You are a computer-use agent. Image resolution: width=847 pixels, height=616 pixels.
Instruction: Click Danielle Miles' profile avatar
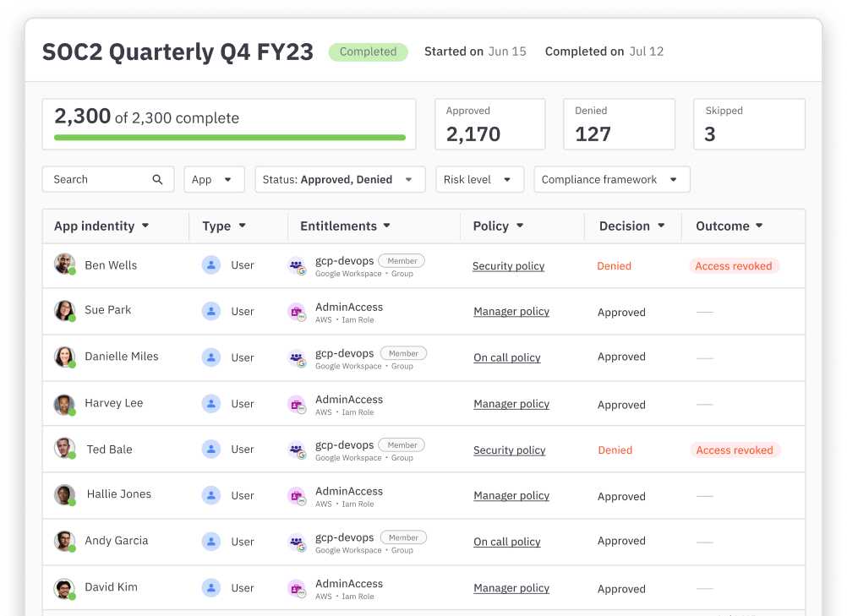tap(65, 357)
